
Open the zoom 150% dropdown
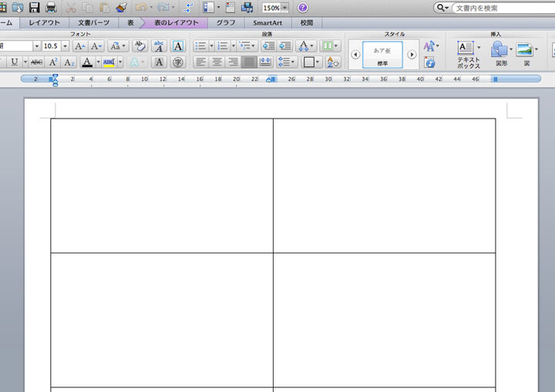(285, 8)
